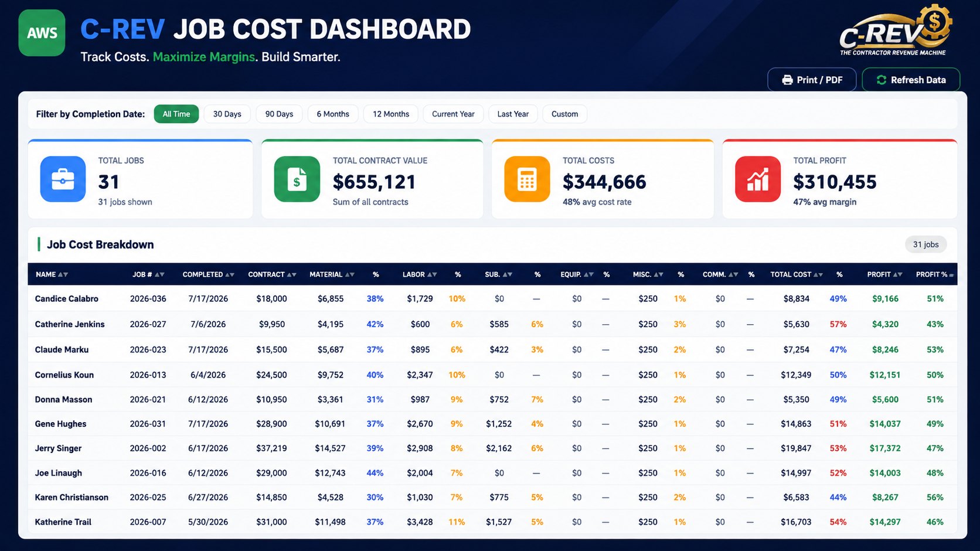980x551 pixels.
Task: Sort table by MATERIAL column
Action: 332,274
